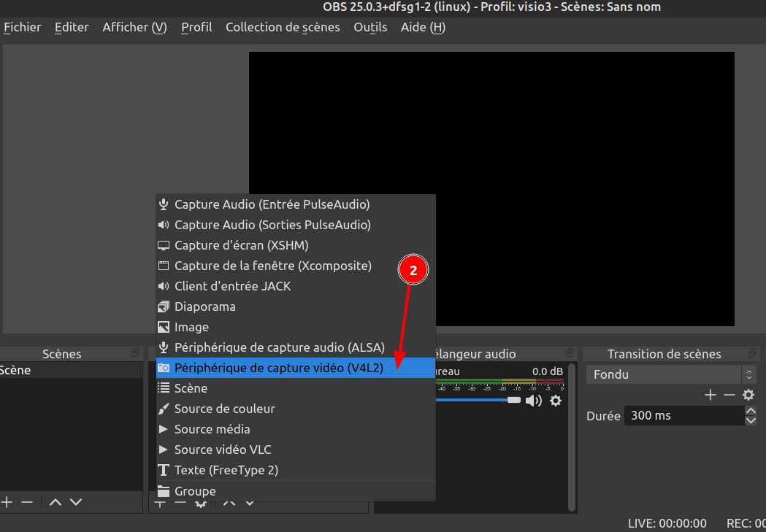766x532 pixels.
Task: Decrease Durée with down stepper
Action: point(751,421)
